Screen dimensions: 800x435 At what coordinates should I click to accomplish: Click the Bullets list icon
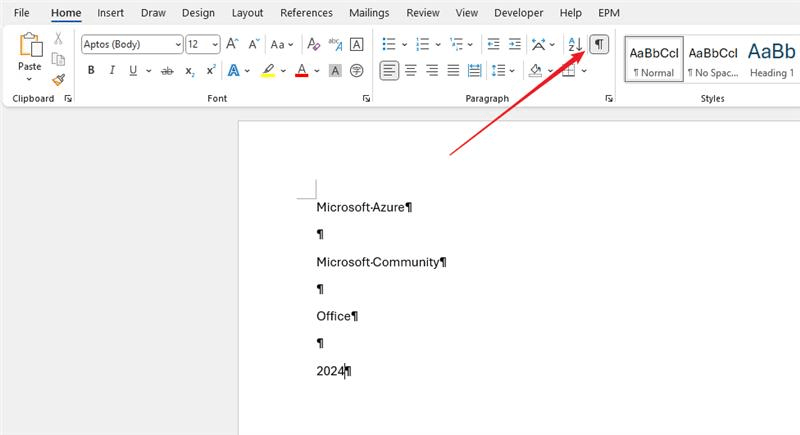pos(389,44)
